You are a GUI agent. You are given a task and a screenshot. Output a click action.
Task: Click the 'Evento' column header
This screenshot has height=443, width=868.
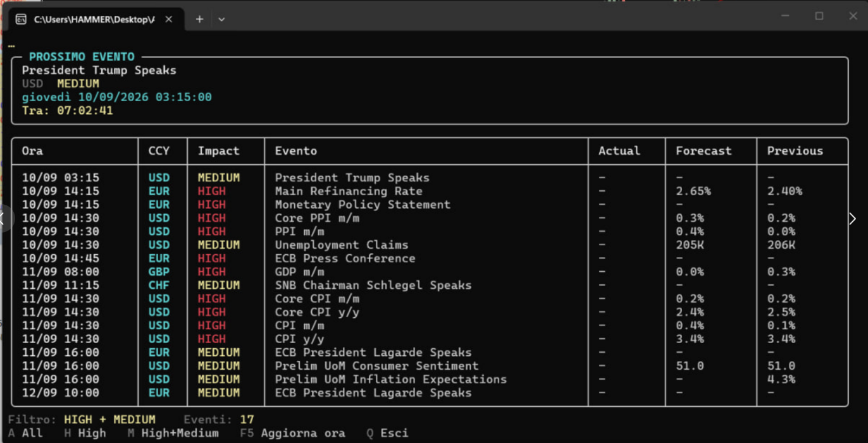pos(296,151)
